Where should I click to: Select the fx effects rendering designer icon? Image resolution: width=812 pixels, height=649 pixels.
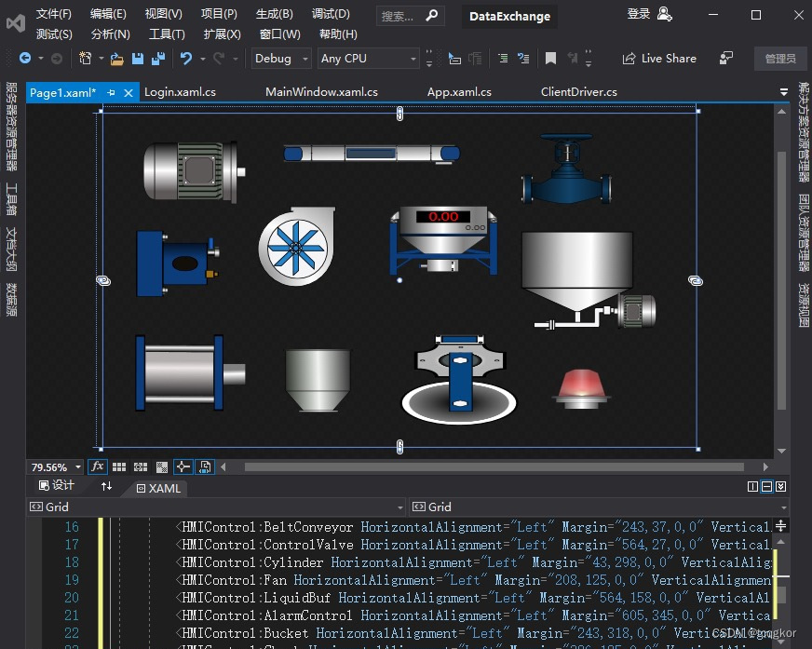coord(97,466)
